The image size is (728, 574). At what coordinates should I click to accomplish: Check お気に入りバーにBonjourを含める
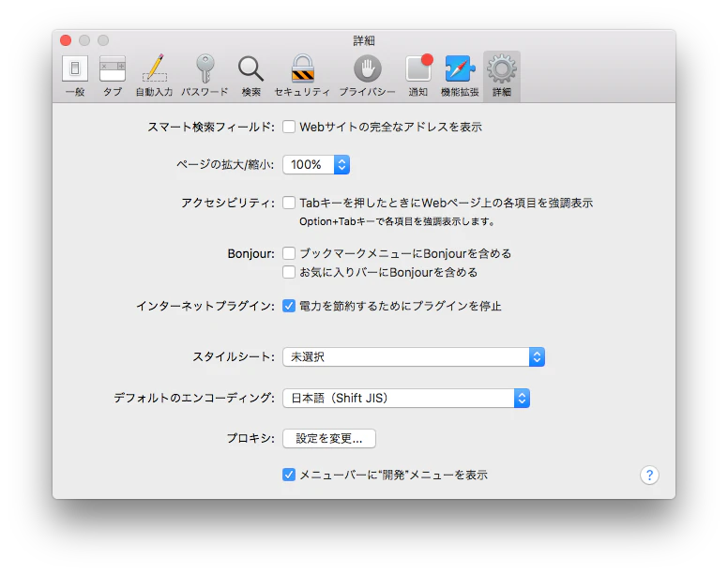click(x=289, y=272)
